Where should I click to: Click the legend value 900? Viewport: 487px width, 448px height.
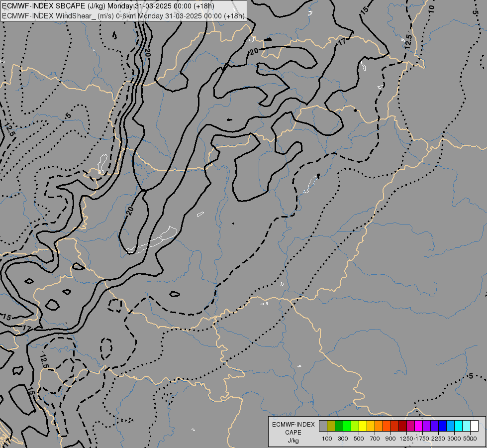390,439
